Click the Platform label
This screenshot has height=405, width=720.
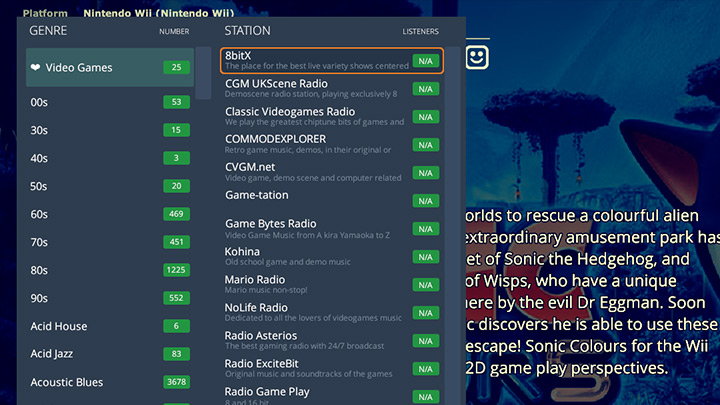click(45, 13)
